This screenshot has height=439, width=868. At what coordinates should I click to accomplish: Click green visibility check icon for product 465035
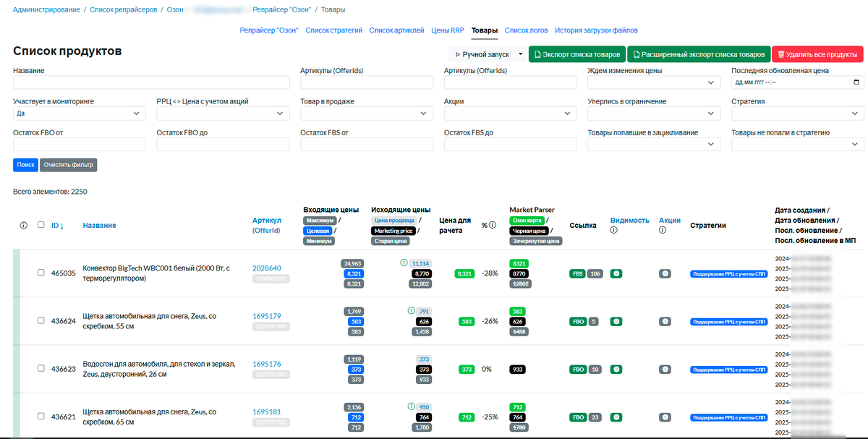[616, 273]
